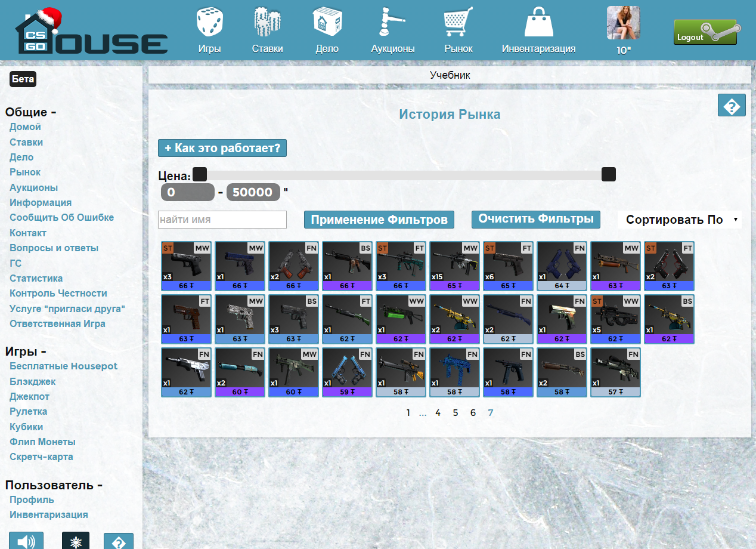Click the Steam Logout button
The width and height of the screenshot is (756, 549).
click(x=707, y=33)
